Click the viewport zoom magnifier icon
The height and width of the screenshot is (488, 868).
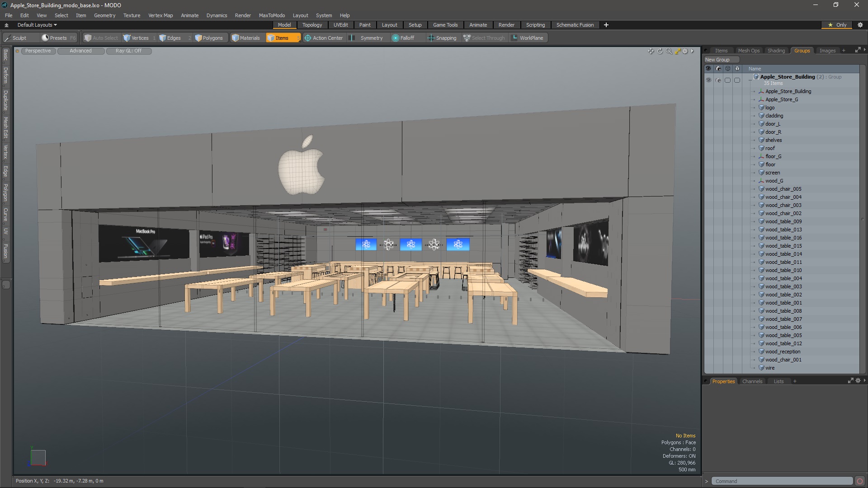tap(669, 51)
